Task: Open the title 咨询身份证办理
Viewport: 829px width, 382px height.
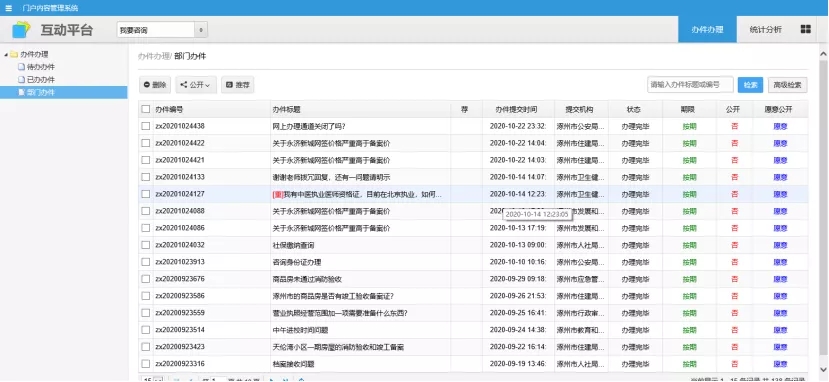Action: tap(297, 262)
